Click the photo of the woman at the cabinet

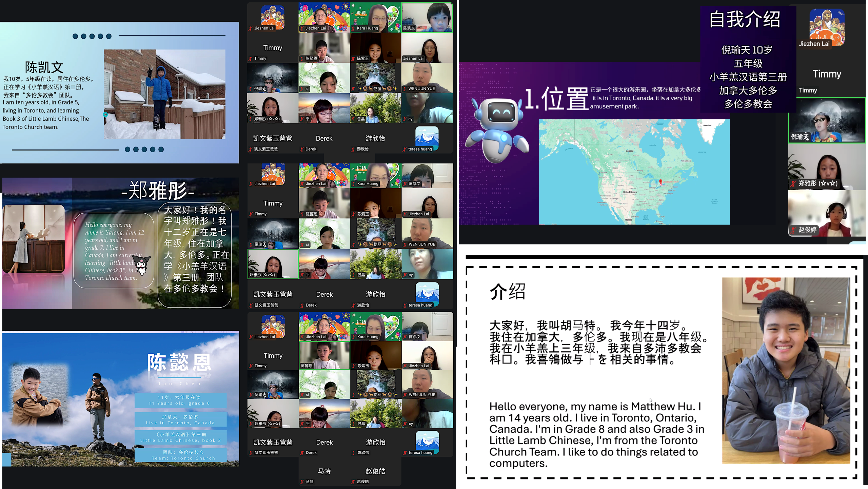pyautogui.click(x=34, y=239)
